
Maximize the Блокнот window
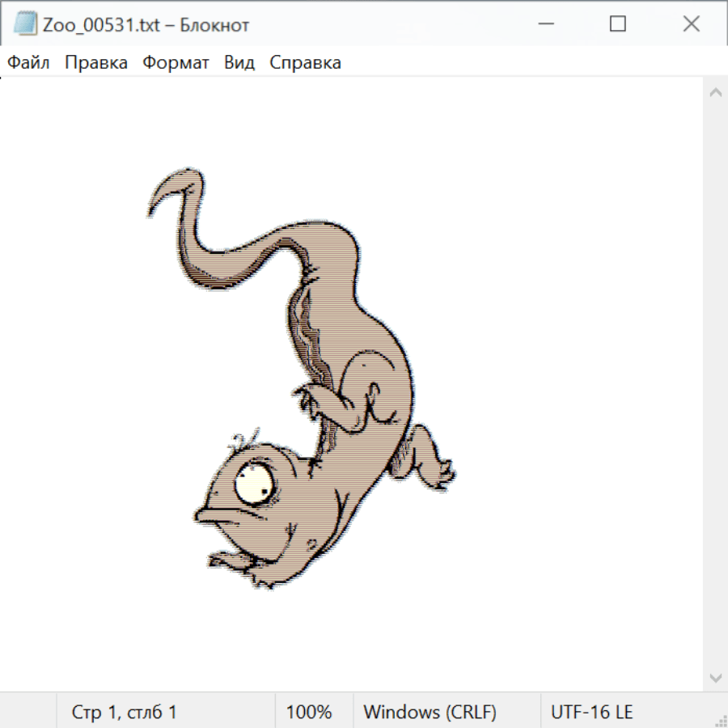click(x=618, y=24)
